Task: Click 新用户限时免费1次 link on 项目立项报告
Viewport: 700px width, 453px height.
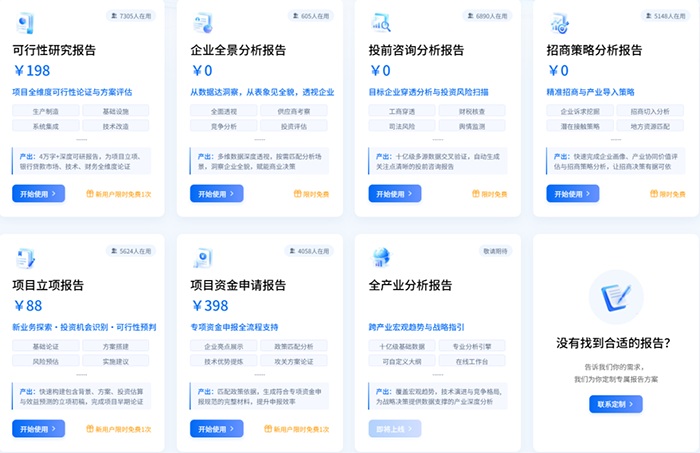Action: click(x=119, y=429)
